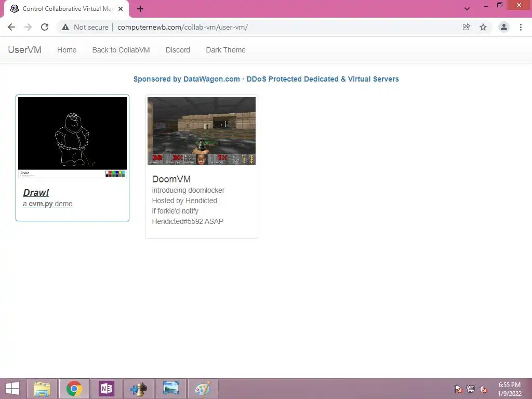
Task: Open the Chrome profile avatar icon
Action: (504, 27)
